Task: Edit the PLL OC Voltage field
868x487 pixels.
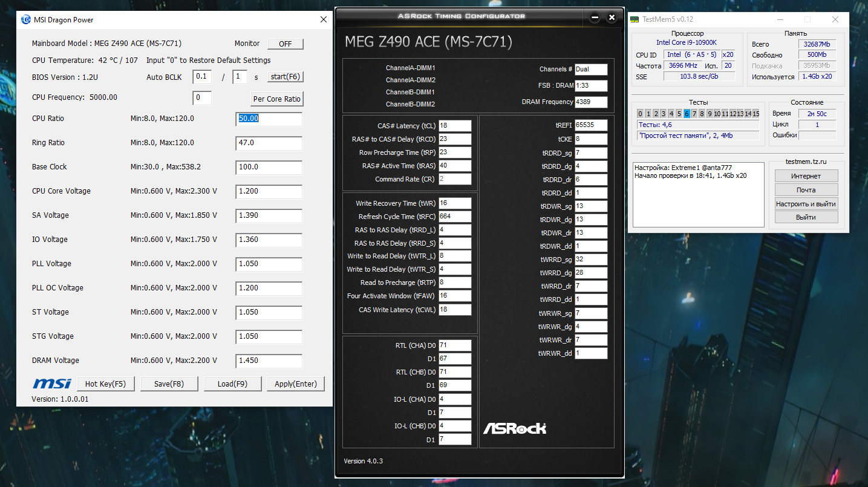Action: 269,289
